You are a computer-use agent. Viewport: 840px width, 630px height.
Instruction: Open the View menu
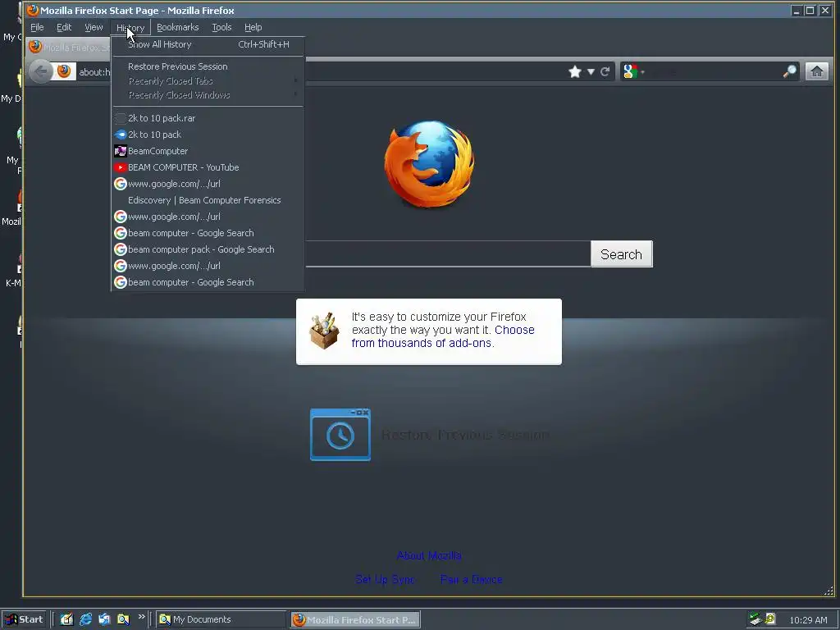[94, 27]
